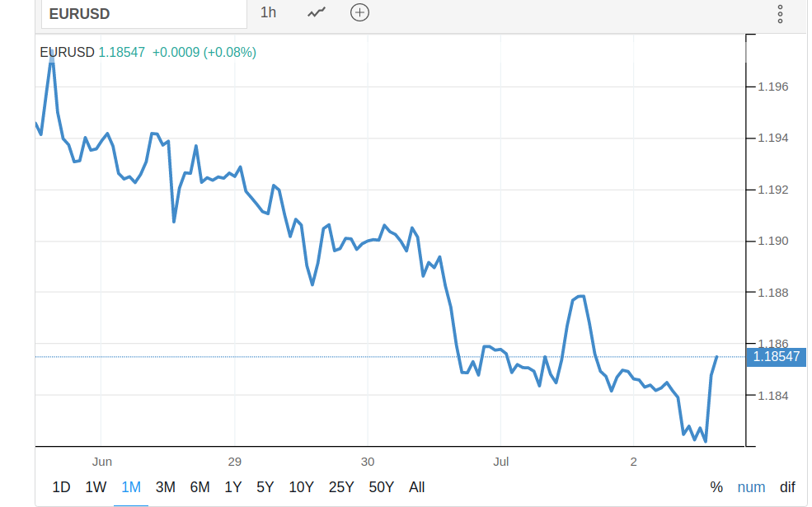This screenshot has width=812, height=507.
Task: Select the 50Y time range
Action: pos(382,487)
